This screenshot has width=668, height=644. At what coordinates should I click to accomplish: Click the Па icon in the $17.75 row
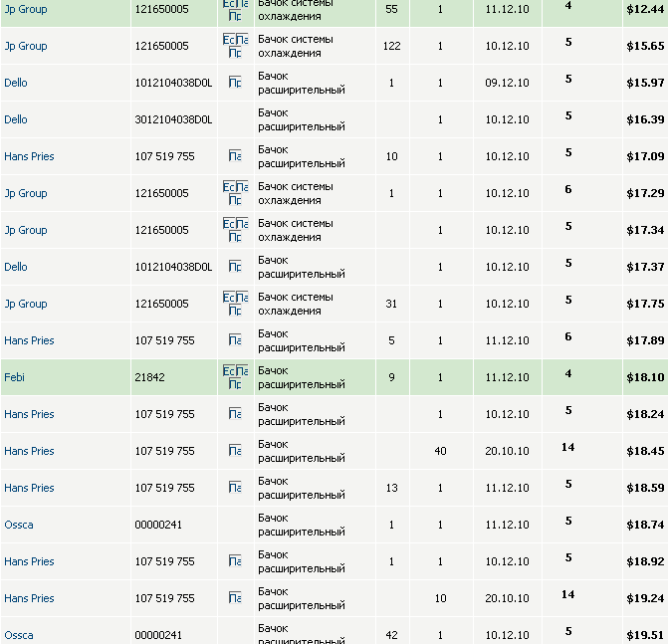242,298
